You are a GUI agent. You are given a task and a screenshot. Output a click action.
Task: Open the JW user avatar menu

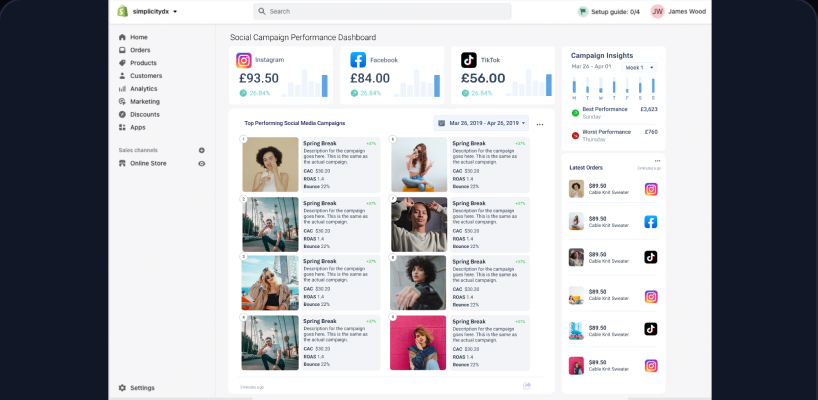pyautogui.click(x=657, y=11)
